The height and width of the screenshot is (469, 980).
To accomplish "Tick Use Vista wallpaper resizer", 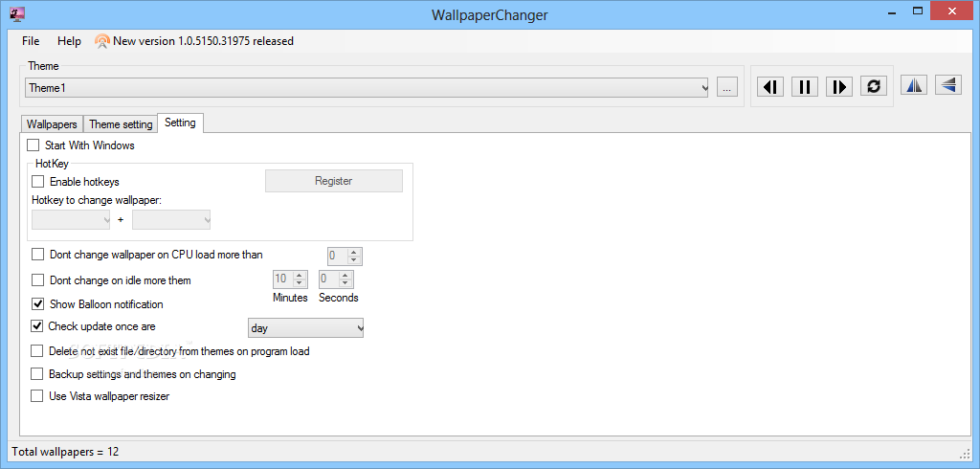I will pos(37,396).
